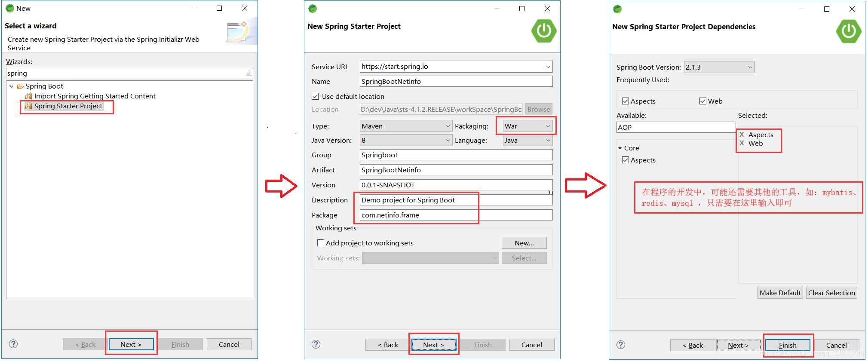
Task: Click Back in Dependencies window
Action: point(693,345)
